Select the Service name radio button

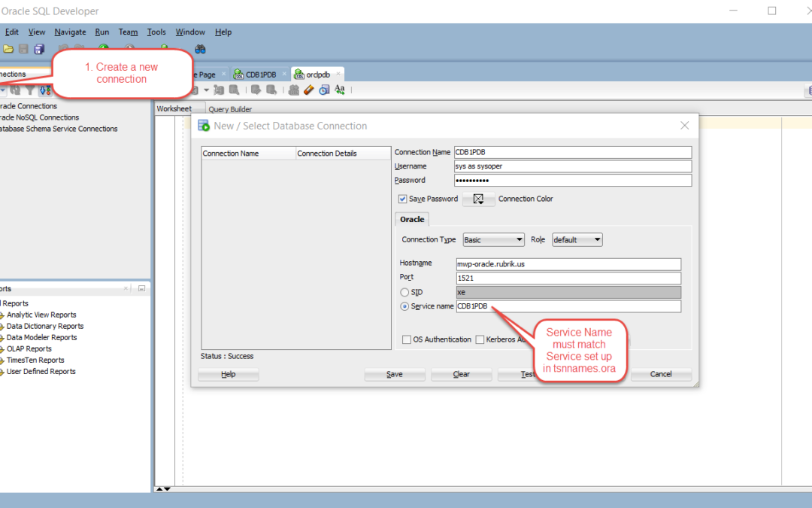tap(404, 306)
